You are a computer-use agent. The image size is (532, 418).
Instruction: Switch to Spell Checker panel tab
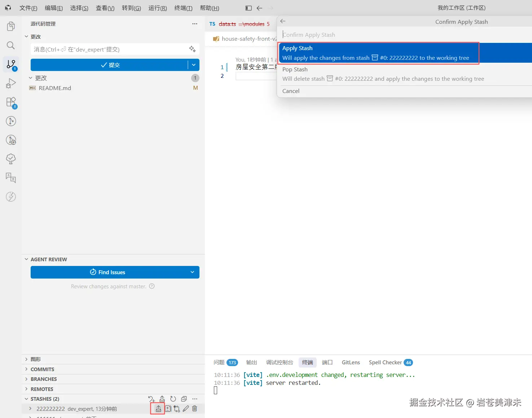[x=391, y=363]
